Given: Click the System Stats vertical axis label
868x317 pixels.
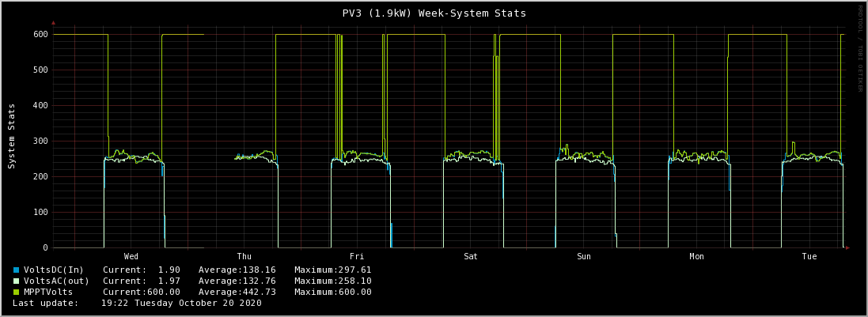Looking at the screenshot, I should [12, 135].
